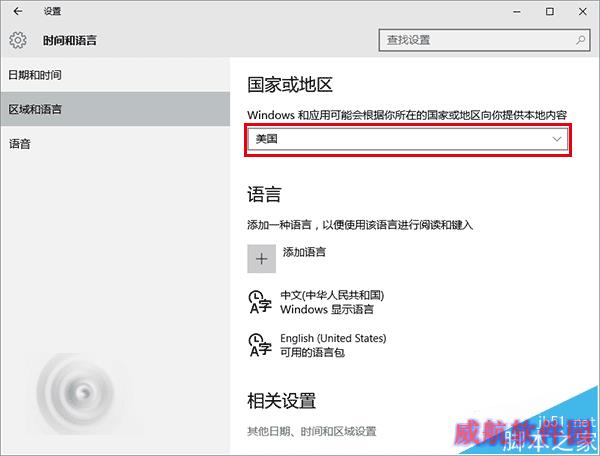This screenshot has width=600, height=456.
Task: Click the country dropdown chevron arrow
Action: [x=557, y=139]
